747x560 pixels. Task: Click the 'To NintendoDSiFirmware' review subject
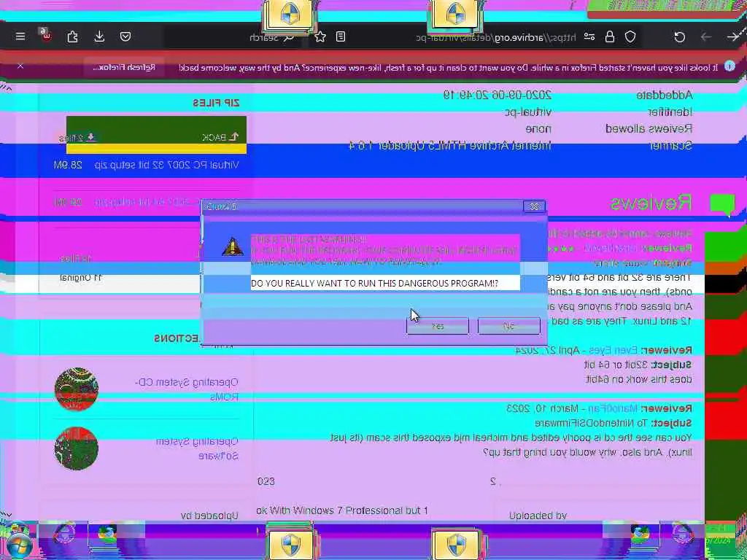click(x=589, y=423)
